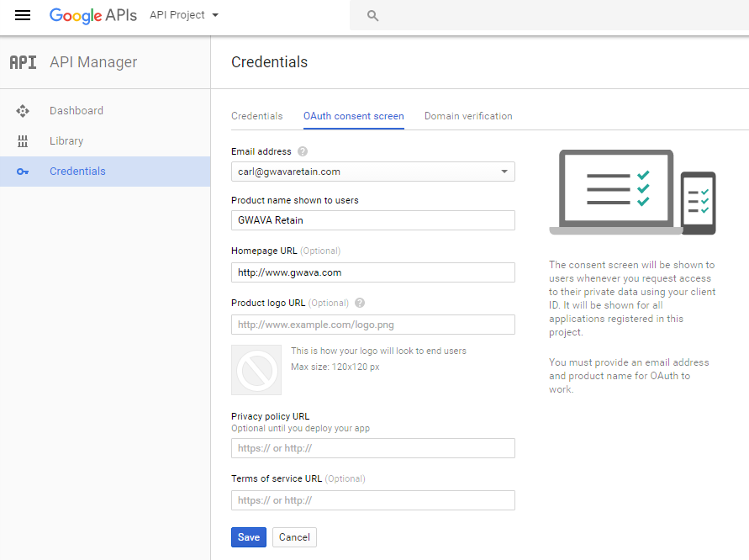Expand the API Project dropdown
Screen dimensions: 749x560
[184, 15]
